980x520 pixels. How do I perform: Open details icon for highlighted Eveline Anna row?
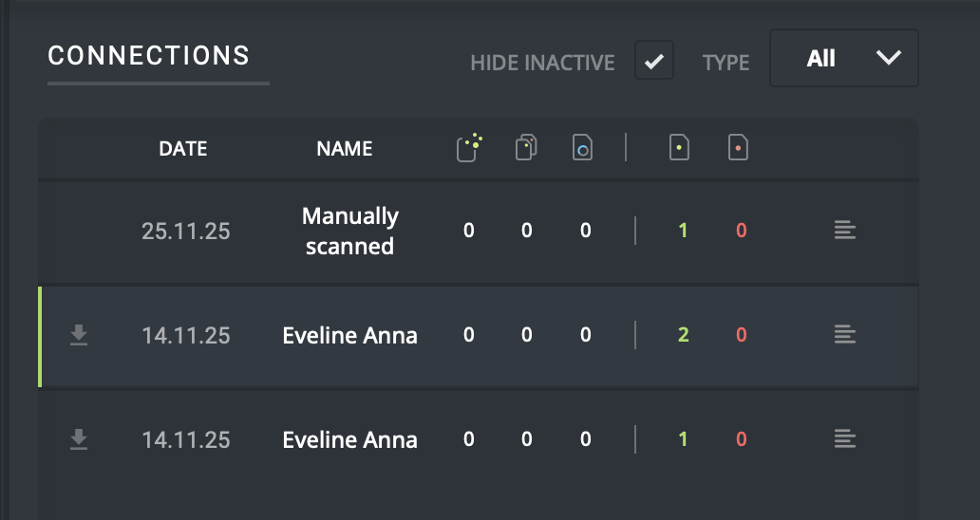(844, 334)
